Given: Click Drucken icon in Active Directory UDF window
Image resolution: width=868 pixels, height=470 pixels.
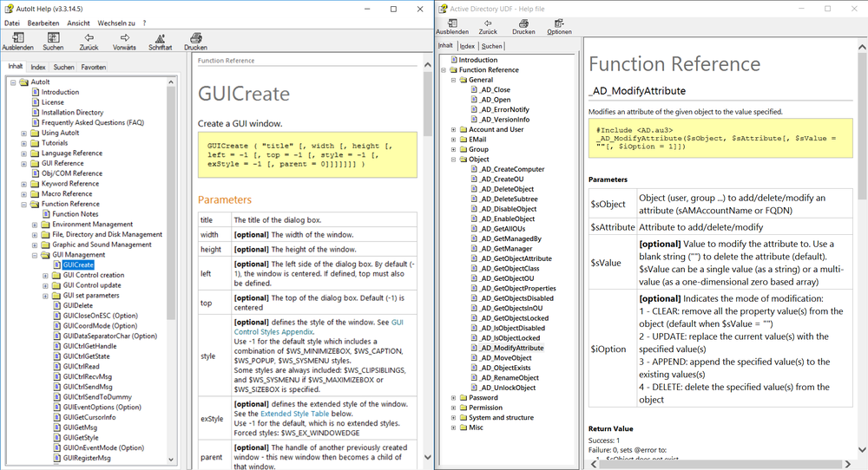Looking at the screenshot, I should [x=523, y=23].
